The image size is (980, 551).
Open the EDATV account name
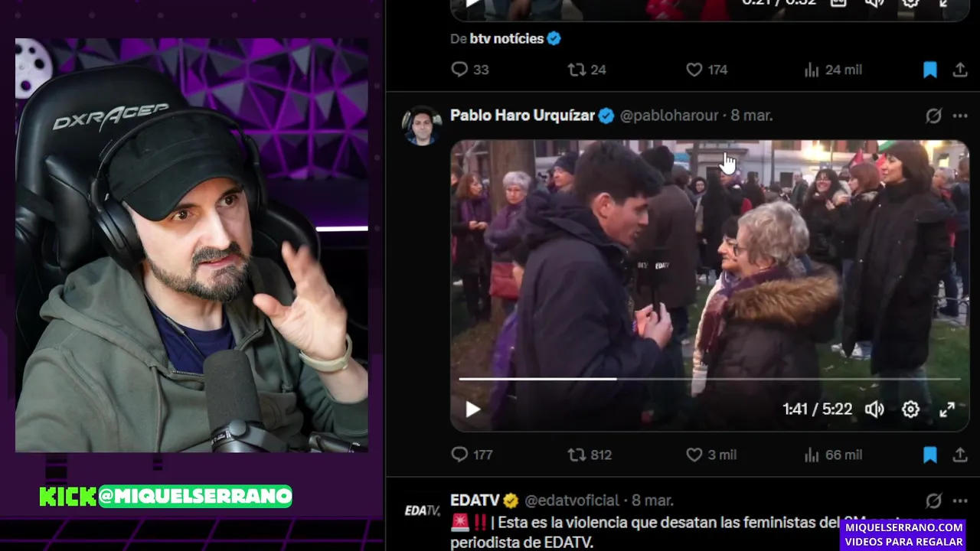475,500
